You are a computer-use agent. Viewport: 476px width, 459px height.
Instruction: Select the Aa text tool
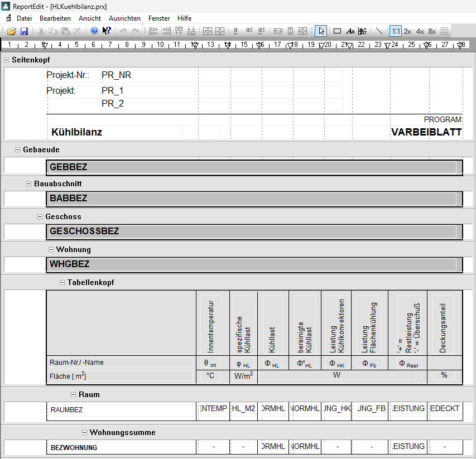pos(350,31)
